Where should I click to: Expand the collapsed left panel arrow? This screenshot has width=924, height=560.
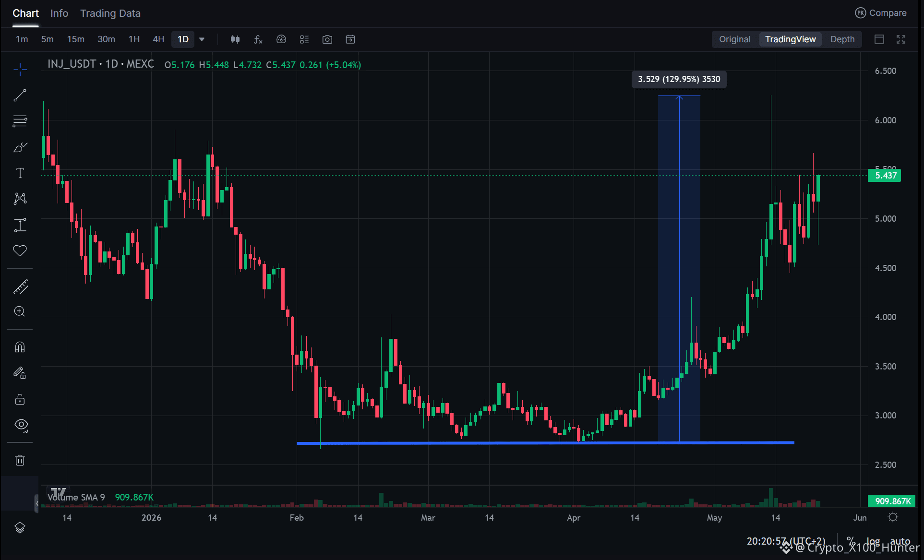tap(37, 503)
